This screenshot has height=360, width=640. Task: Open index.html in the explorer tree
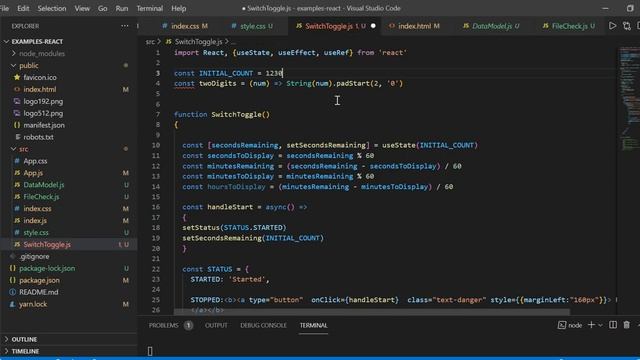pyautogui.click(x=40, y=89)
